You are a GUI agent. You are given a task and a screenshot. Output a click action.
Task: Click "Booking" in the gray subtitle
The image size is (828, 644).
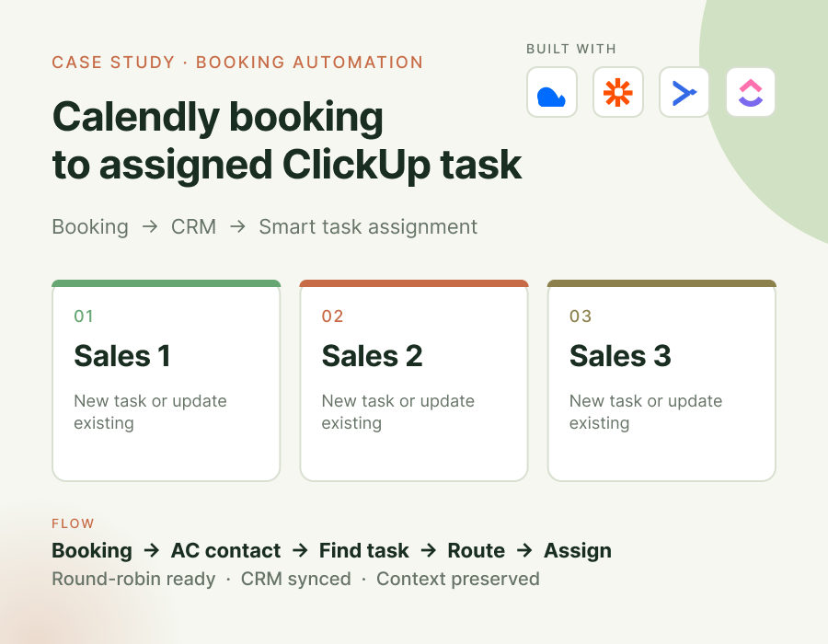tap(90, 227)
